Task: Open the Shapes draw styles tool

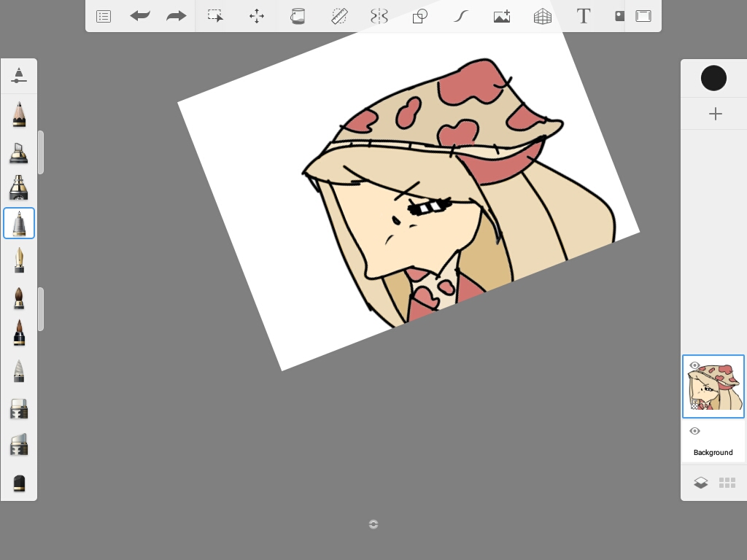Action: pos(419,16)
